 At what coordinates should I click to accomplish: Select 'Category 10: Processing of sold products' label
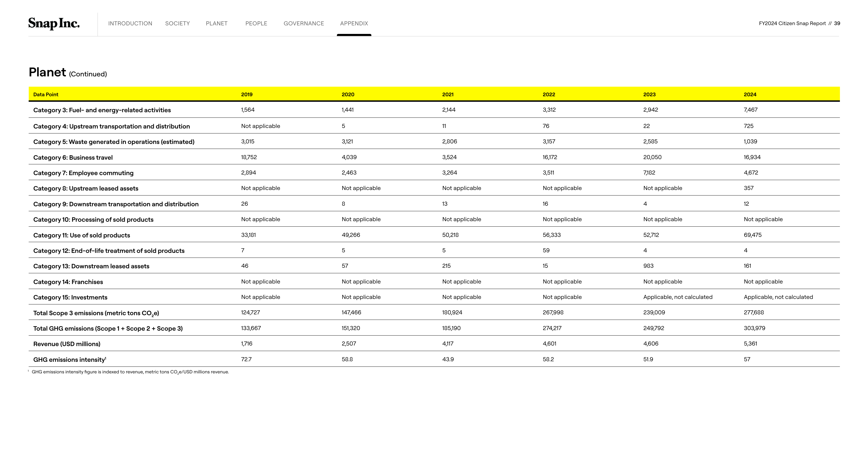[x=93, y=220]
